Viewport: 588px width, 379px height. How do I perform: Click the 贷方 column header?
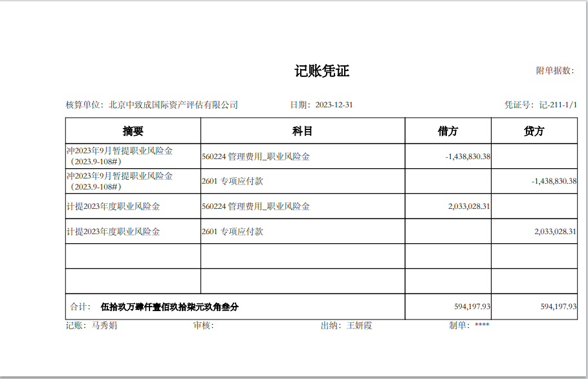(534, 131)
